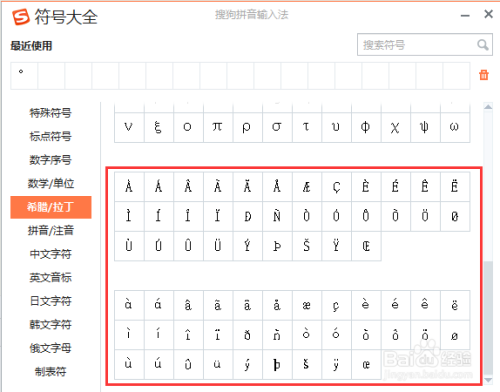The height and width of the screenshot is (392, 500).
Task: Insert uppercase Þ thorn symbol
Action: tap(277, 246)
